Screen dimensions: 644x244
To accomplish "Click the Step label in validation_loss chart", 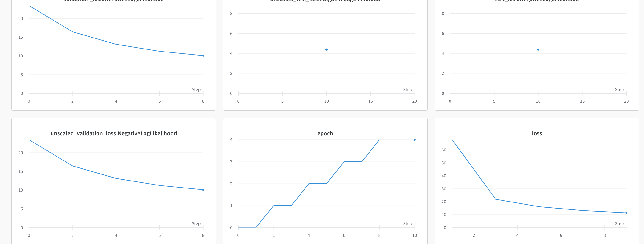I will 196,90.
